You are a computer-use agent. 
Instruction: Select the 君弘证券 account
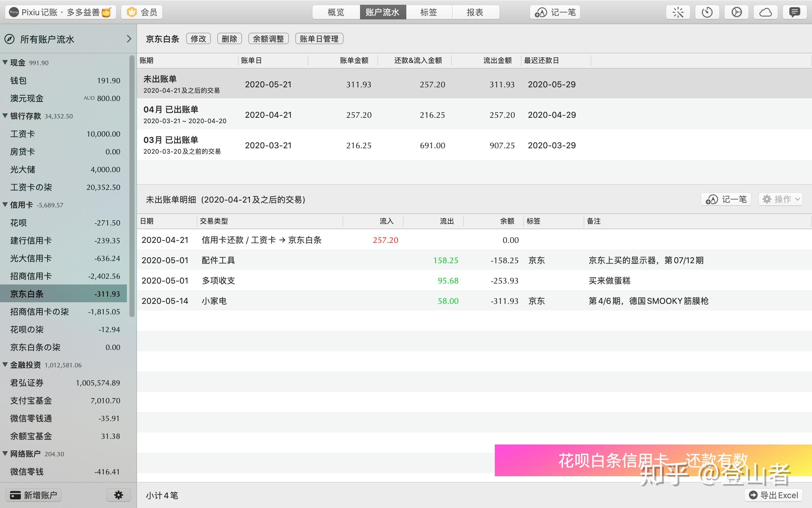(x=64, y=383)
